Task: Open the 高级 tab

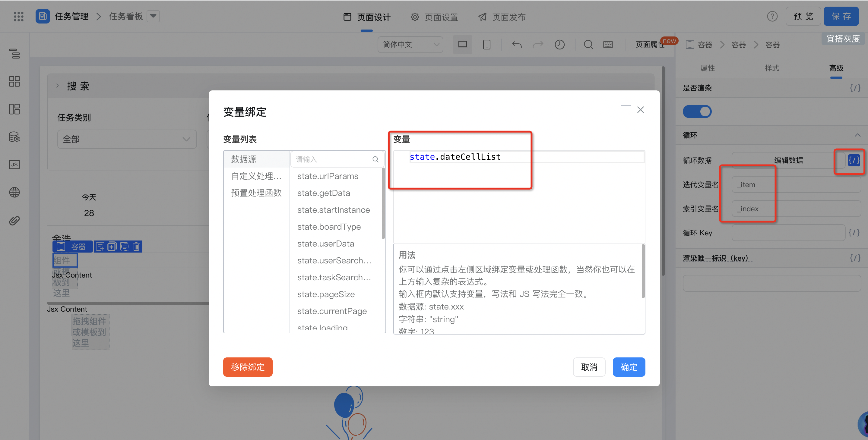Action: [836, 68]
